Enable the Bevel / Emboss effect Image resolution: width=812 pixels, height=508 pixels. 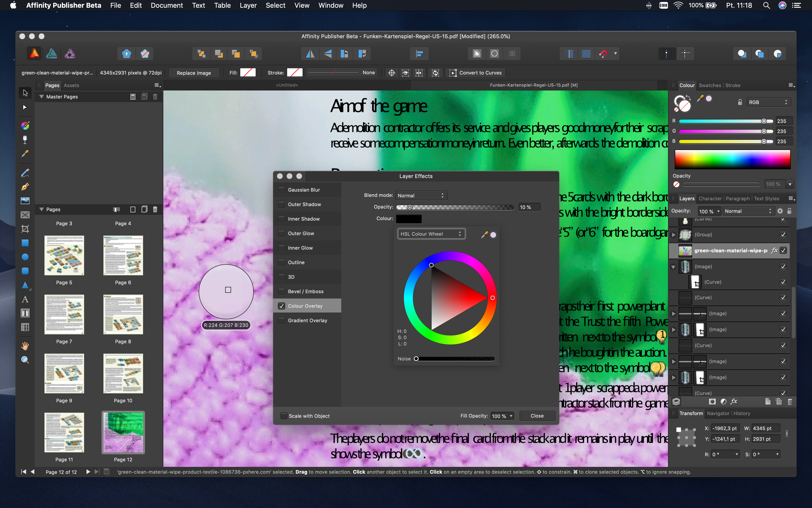pyautogui.click(x=281, y=291)
